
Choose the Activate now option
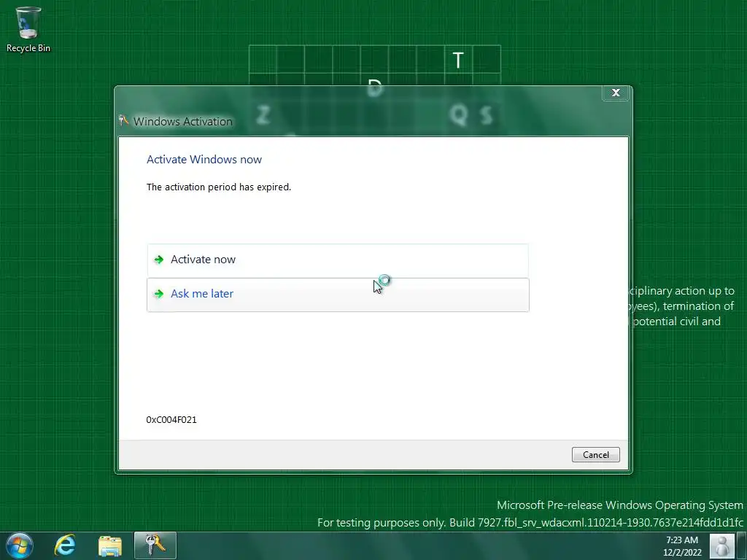[338, 260]
